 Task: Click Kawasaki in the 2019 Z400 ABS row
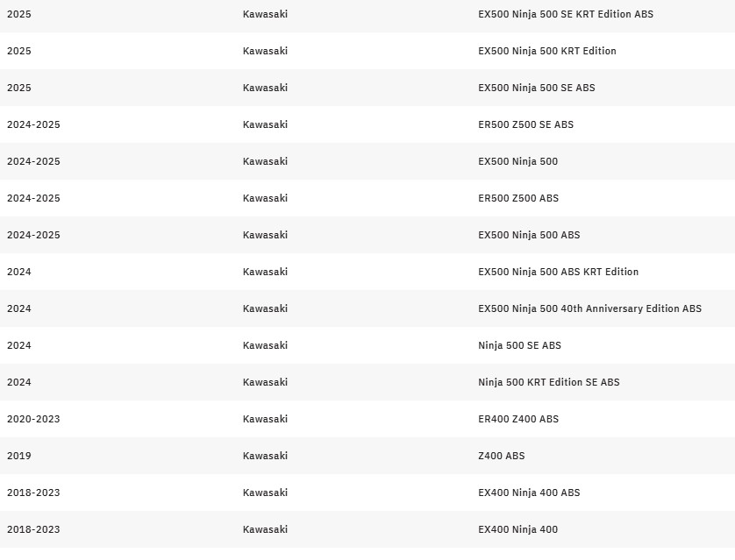click(265, 456)
